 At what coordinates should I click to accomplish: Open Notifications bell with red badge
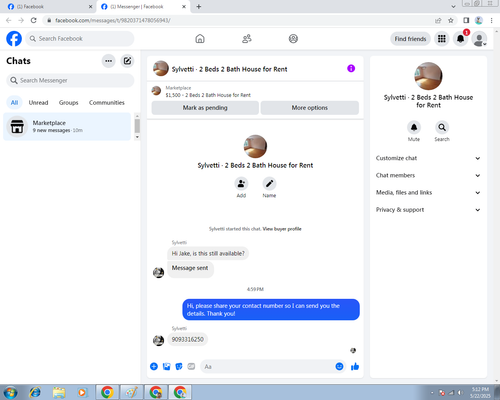[x=461, y=39]
